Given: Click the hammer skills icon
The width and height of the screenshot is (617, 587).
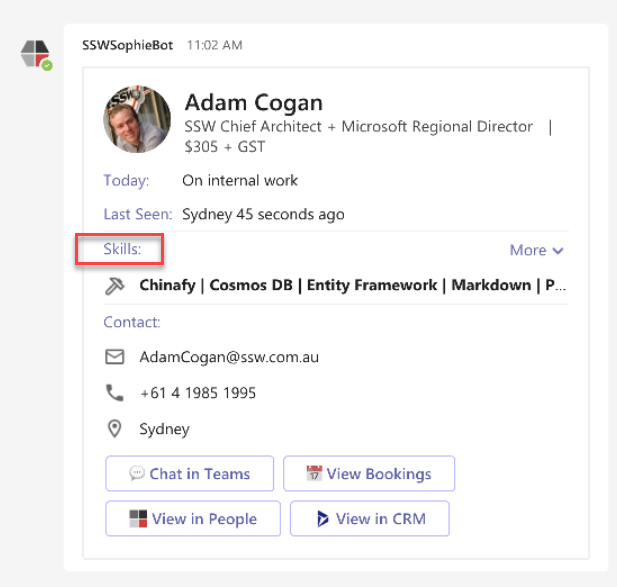Looking at the screenshot, I should coord(115,286).
